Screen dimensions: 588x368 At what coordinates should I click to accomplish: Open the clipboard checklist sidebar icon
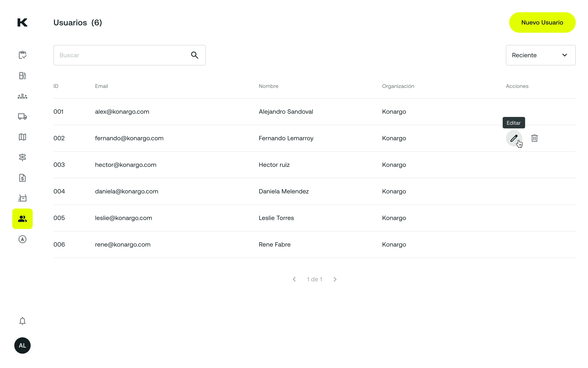pyautogui.click(x=22, y=55)
